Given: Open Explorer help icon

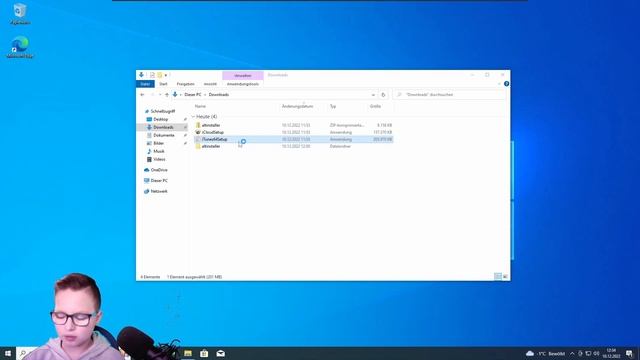Looking at the screenshot, I should click(506, 84).
